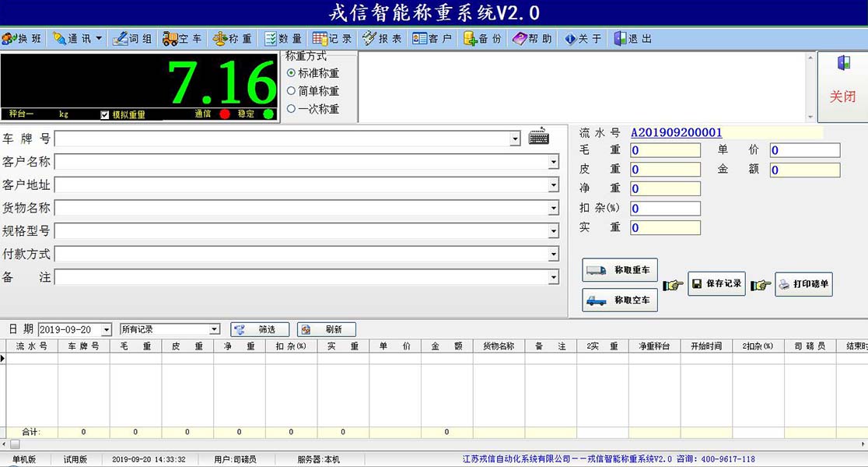Click the green 稳定 indicator light
Viewport: 868px width, 467px height.
point(268,114)
